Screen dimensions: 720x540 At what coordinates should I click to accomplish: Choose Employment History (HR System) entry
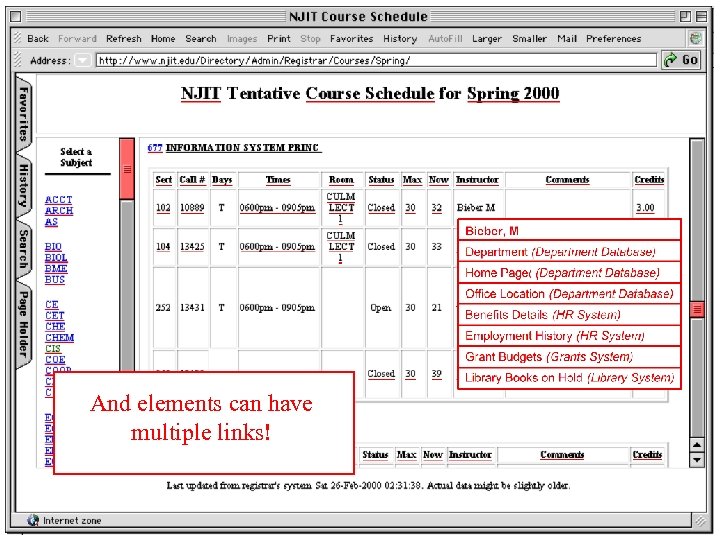tap(569, 336)
